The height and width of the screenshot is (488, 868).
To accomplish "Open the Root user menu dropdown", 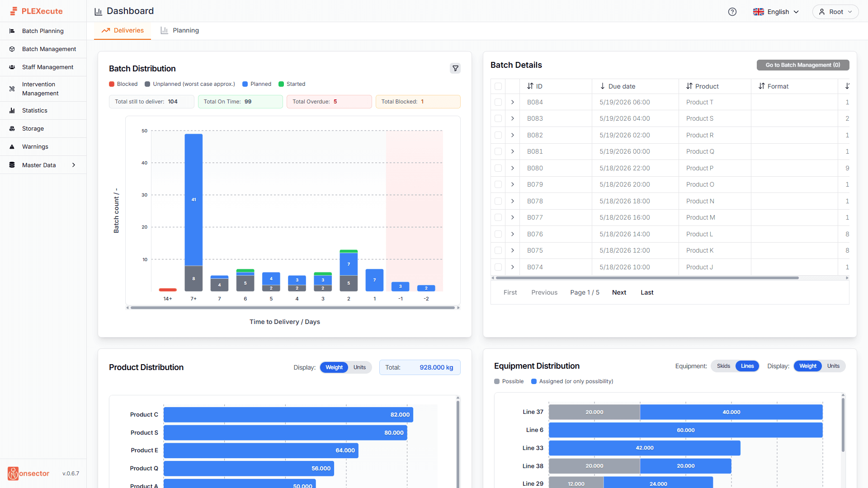I will pyautogui.click(x=835, y=12).
